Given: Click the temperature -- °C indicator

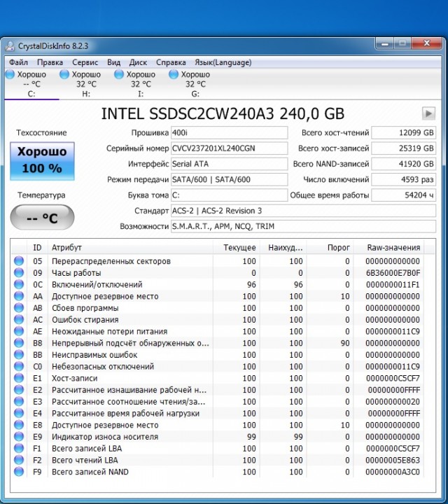Looking at the screenshot, I should click(x=42, y=218).
